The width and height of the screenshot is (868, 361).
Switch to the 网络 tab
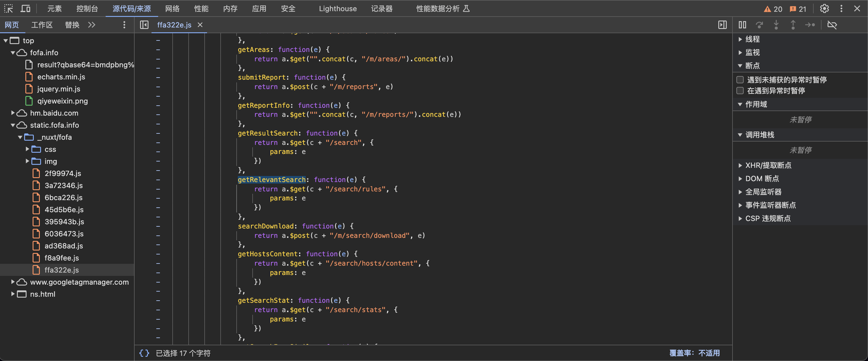172,9
